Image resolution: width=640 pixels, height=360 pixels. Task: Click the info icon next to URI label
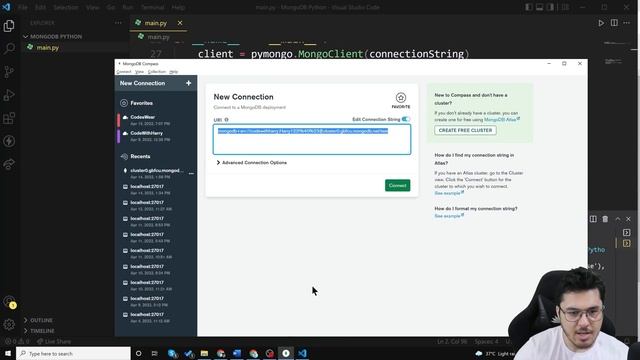point(227,120)
